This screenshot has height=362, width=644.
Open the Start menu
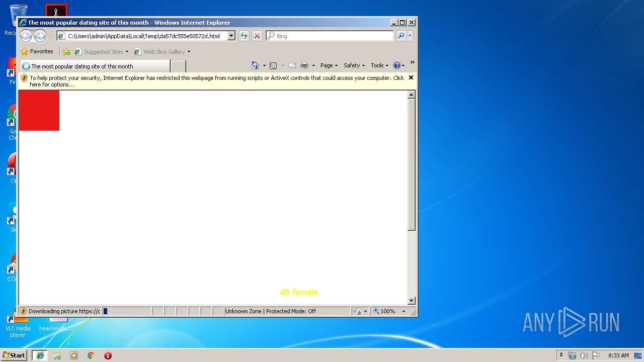pos(14,355)
